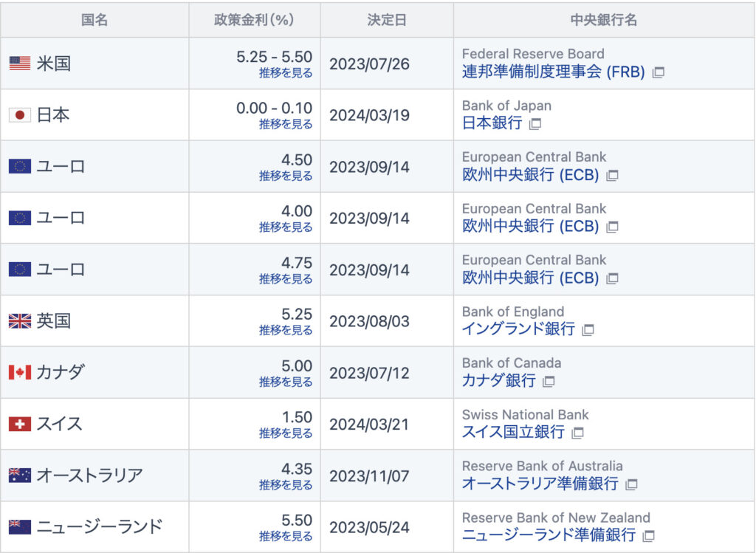Open 推移を見る under the Euro 4.75 rate
The image size is (756, 553).
[286, 279]
